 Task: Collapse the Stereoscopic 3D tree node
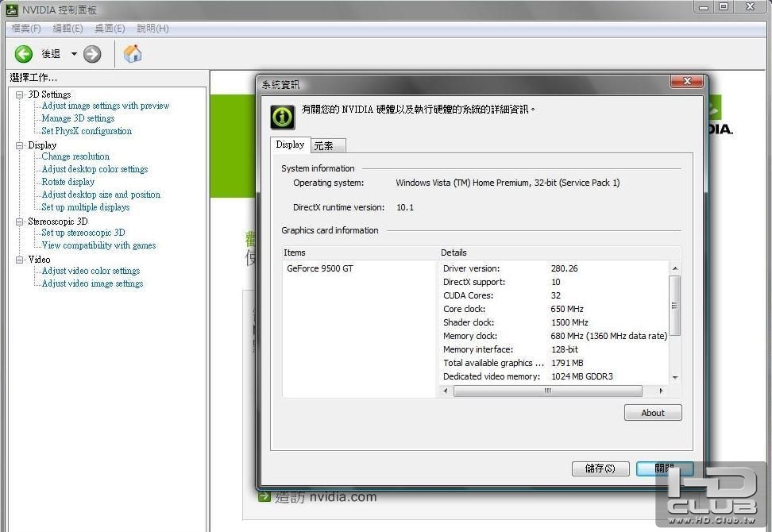click(20, 222)
